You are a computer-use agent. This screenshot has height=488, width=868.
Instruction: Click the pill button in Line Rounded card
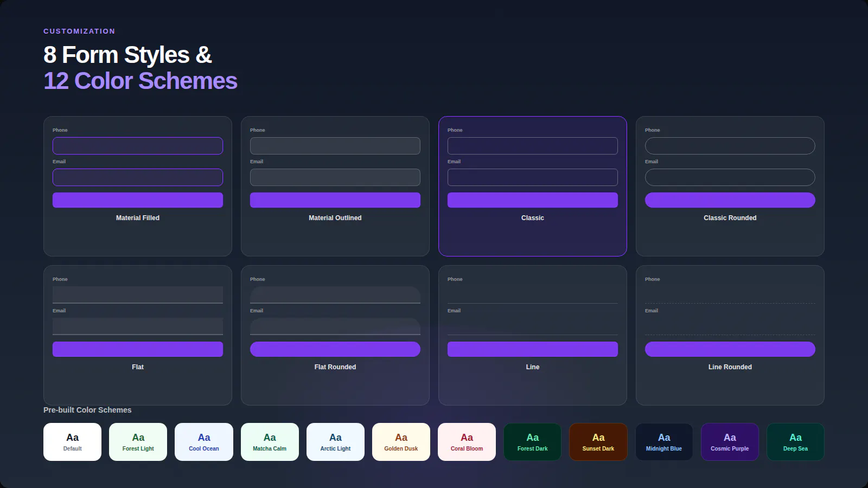click(730, 349)
